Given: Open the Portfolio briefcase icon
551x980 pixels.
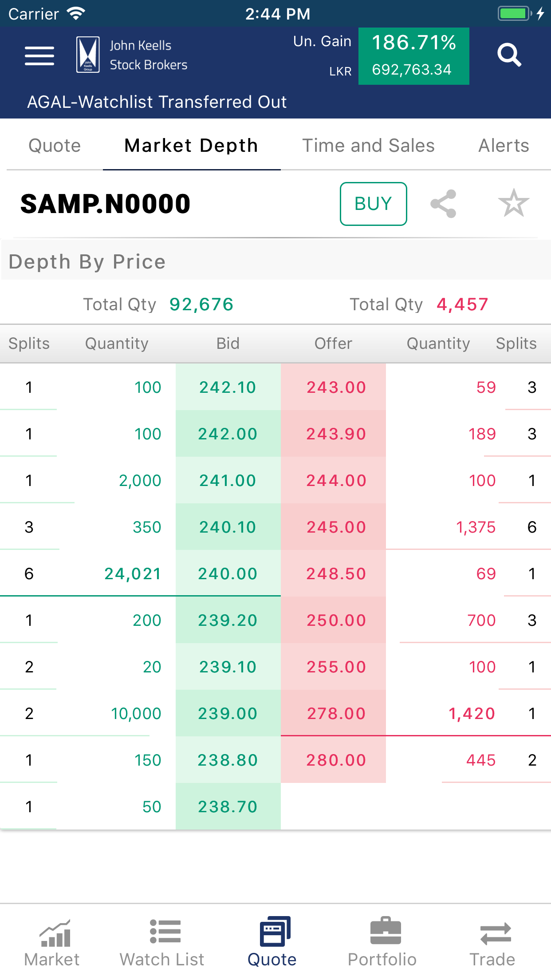Looking at the screenshot, I should pyautogui.click(x=386, y=931).
